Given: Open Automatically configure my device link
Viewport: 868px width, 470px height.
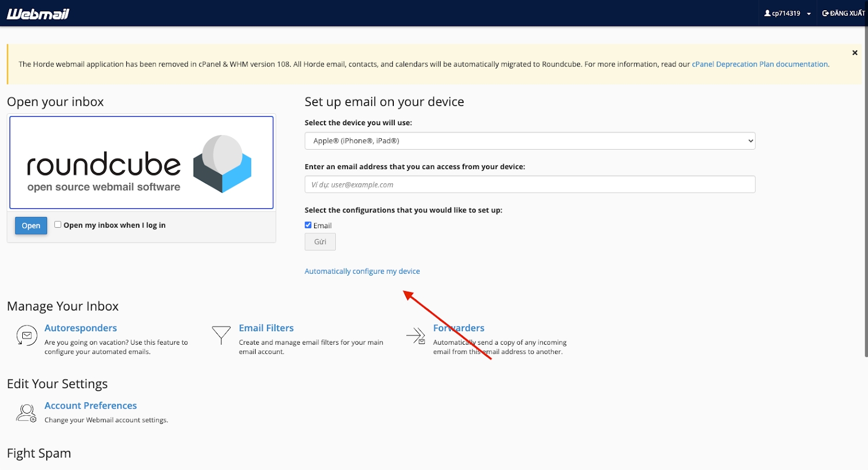Looking at the screenshot, I should 362,271.
